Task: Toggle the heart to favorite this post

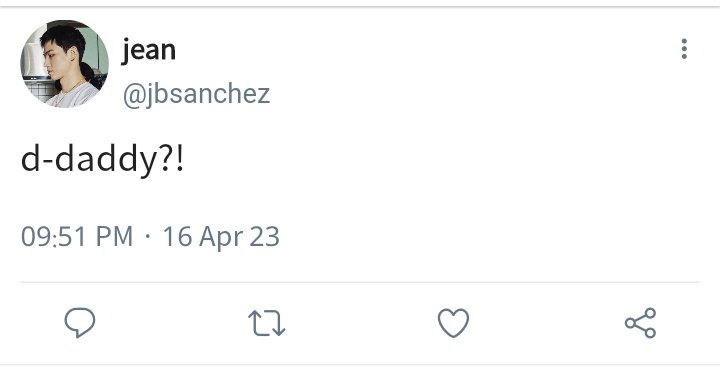Action: point(453,323)
